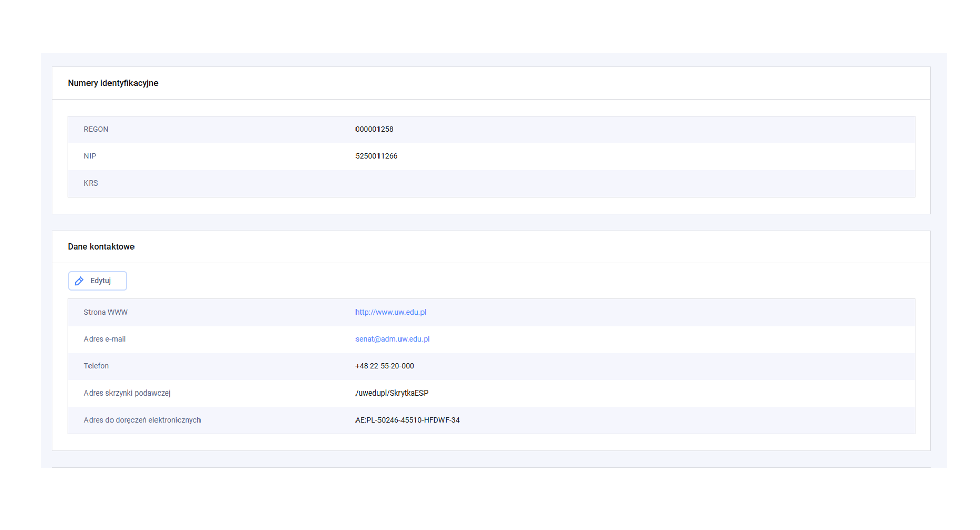Viewport: 980px width, 530px height.
Task: Click the pencil icon beside Edytuj
Action: click(x=79, y=281)
